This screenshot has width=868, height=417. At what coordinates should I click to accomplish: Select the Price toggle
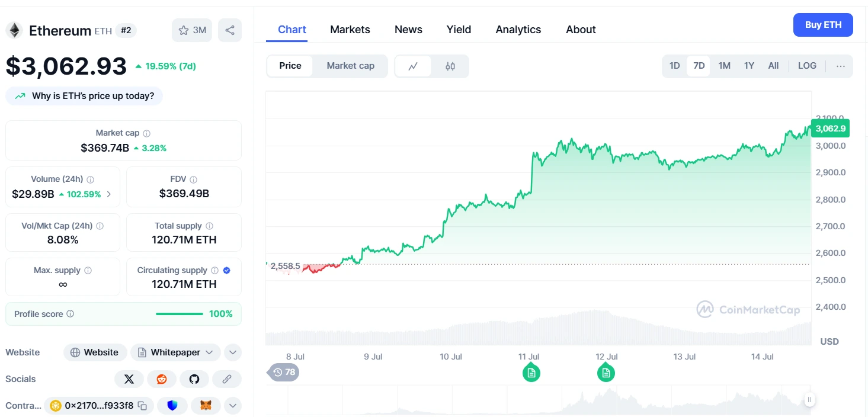[x=290, y=66]
